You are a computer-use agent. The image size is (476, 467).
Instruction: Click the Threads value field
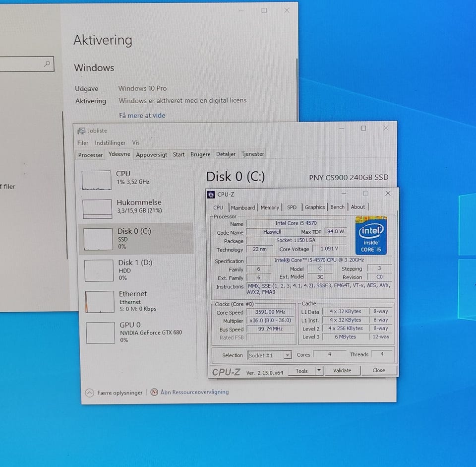click(382, 354)
